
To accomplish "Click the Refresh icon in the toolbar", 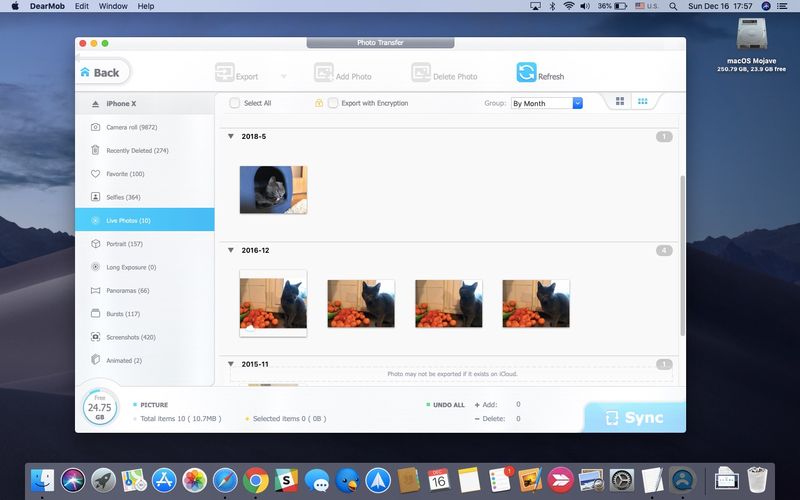I will click(x=526, y=72).
